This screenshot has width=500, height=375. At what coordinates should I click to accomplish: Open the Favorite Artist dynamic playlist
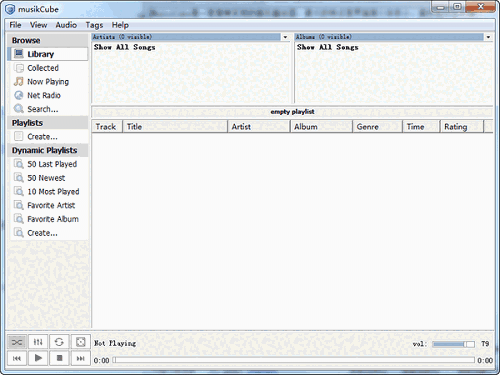point(51,205)
